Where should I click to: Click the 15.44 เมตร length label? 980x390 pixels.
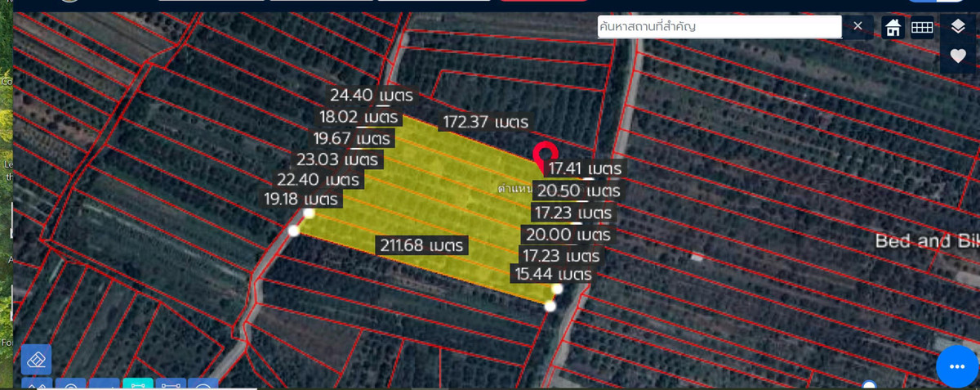(x=551, y=274)
